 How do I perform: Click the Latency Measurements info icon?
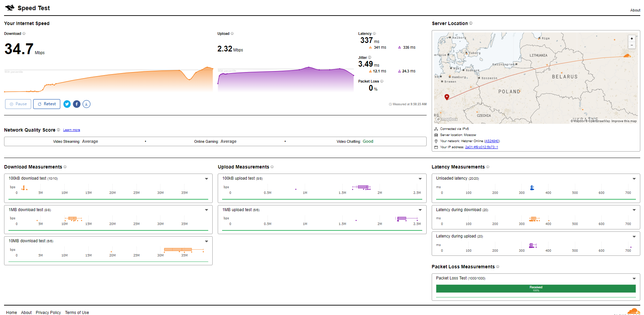point(488,167)
